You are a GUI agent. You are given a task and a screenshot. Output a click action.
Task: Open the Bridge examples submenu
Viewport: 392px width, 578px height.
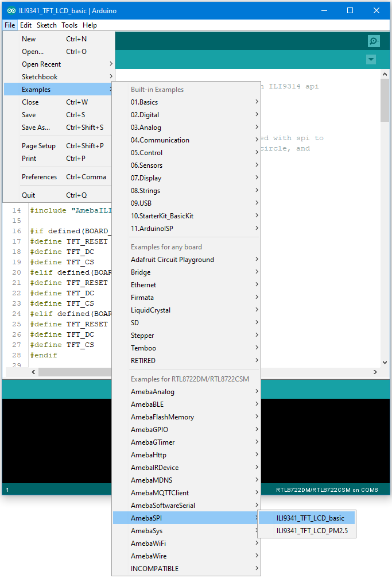tap(187, 272)
